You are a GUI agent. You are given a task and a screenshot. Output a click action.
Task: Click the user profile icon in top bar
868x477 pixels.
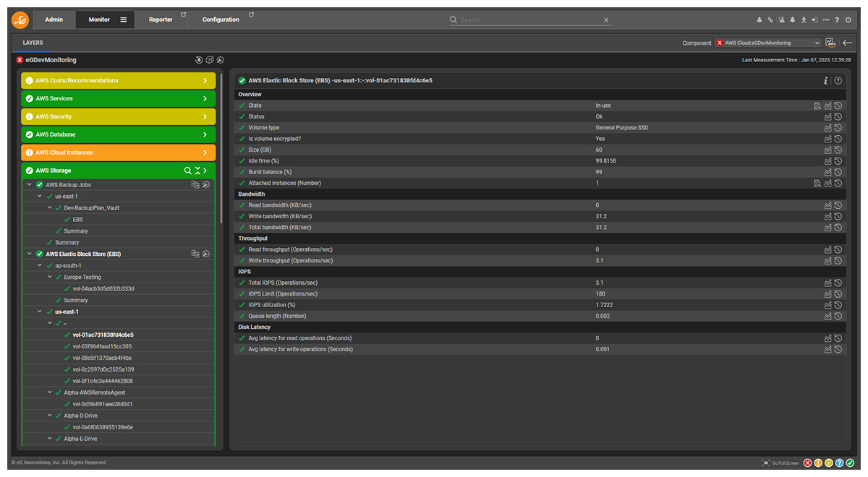759,20
